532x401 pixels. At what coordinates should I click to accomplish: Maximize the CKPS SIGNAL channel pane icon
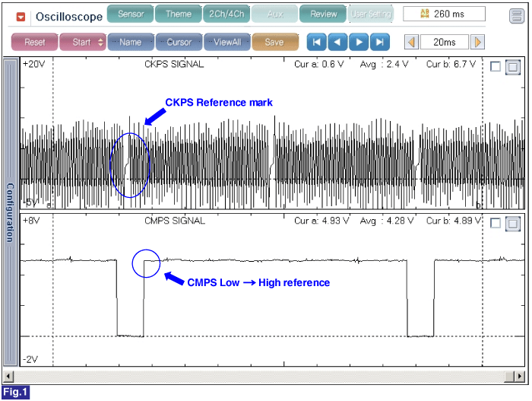coord(513,67)
